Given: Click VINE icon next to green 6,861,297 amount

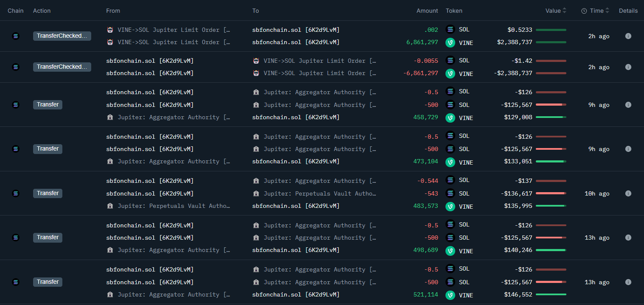Looking at the screenshot, I should [450, 42].
